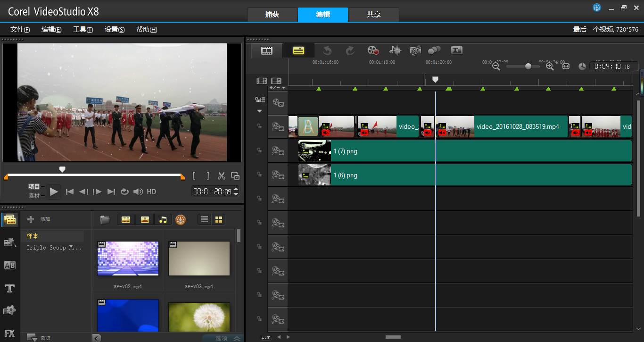Click the scissors split clip icon
Image resolution: width=644 pixels, height=342 pixels.
(x=221, y=176)
